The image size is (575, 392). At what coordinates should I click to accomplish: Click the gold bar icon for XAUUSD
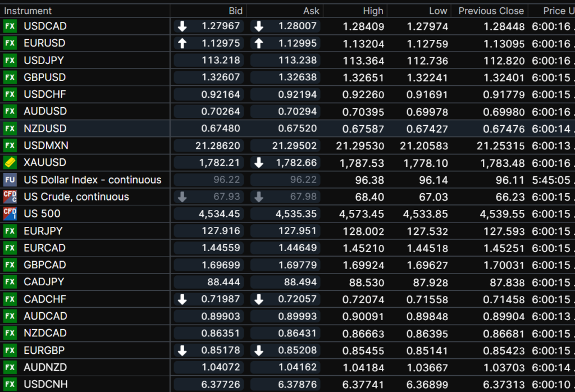pyautogui.click(x=10, y=163)
